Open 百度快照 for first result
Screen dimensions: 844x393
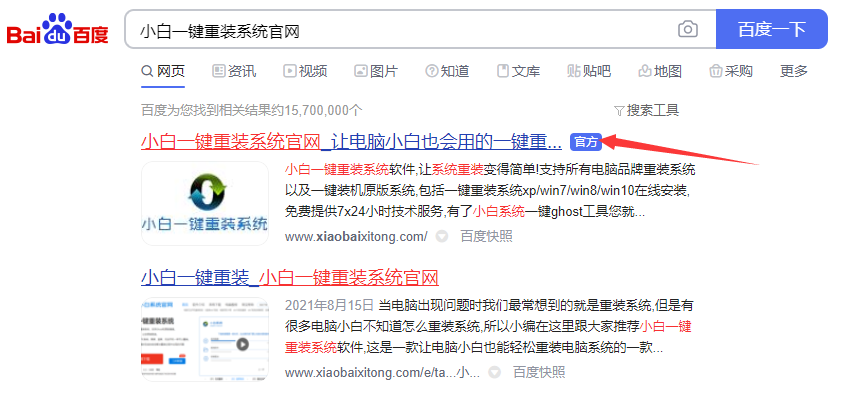click(486, 236)
